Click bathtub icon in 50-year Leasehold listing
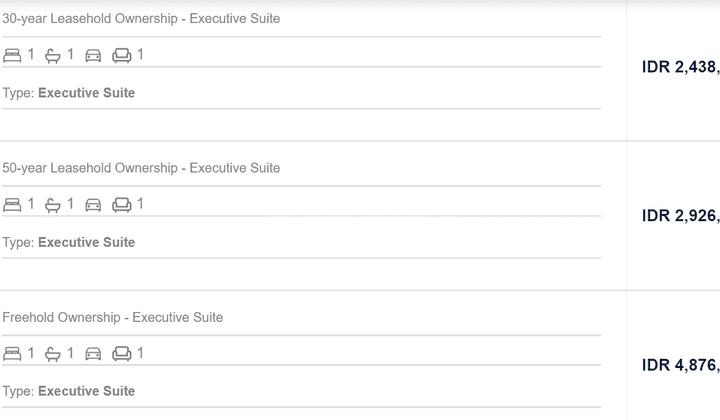This screenshot has height=420, width=720. [53, 205]
